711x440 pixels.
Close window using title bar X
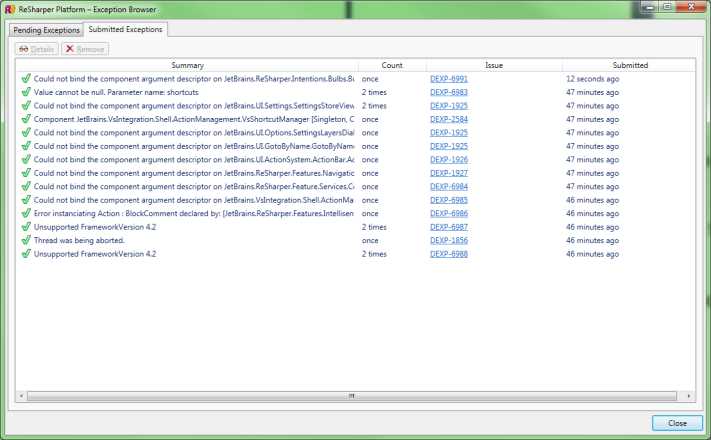(x=692, y=7)
